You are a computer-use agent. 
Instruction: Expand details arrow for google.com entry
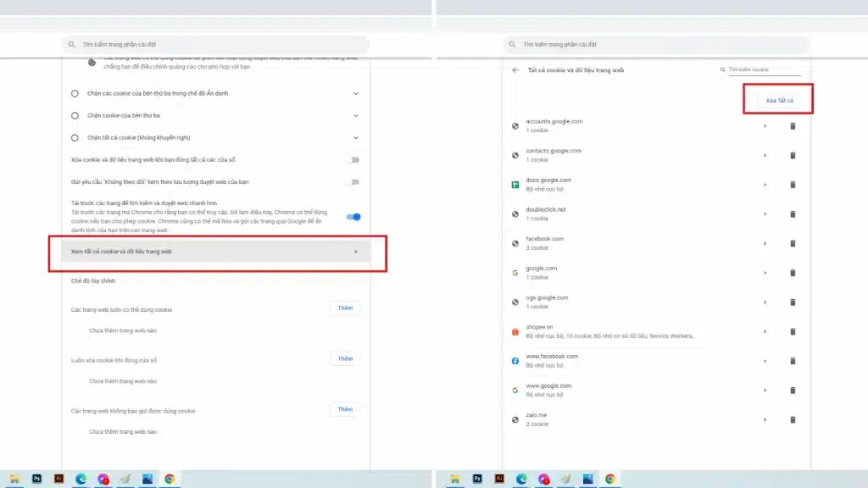(765, 273)
